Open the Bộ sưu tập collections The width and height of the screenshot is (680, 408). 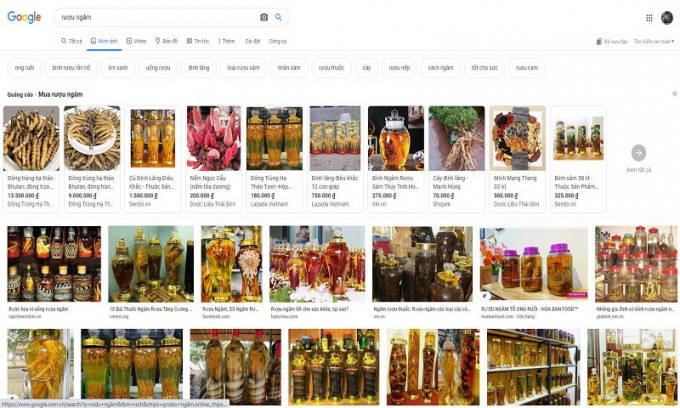[x=611, y=41]
